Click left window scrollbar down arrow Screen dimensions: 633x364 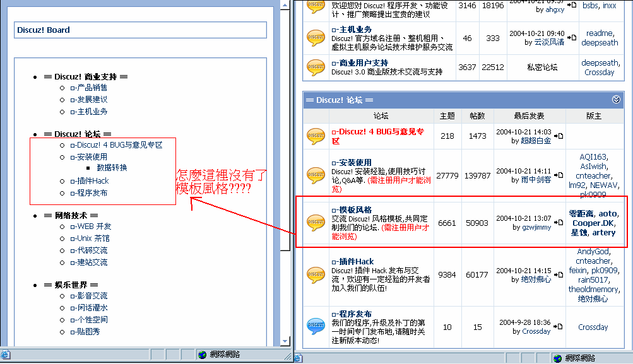tap(285, 341)
